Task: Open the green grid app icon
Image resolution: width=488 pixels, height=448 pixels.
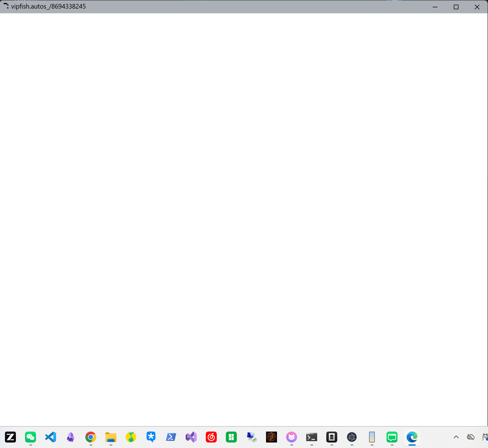Action: 231,437
